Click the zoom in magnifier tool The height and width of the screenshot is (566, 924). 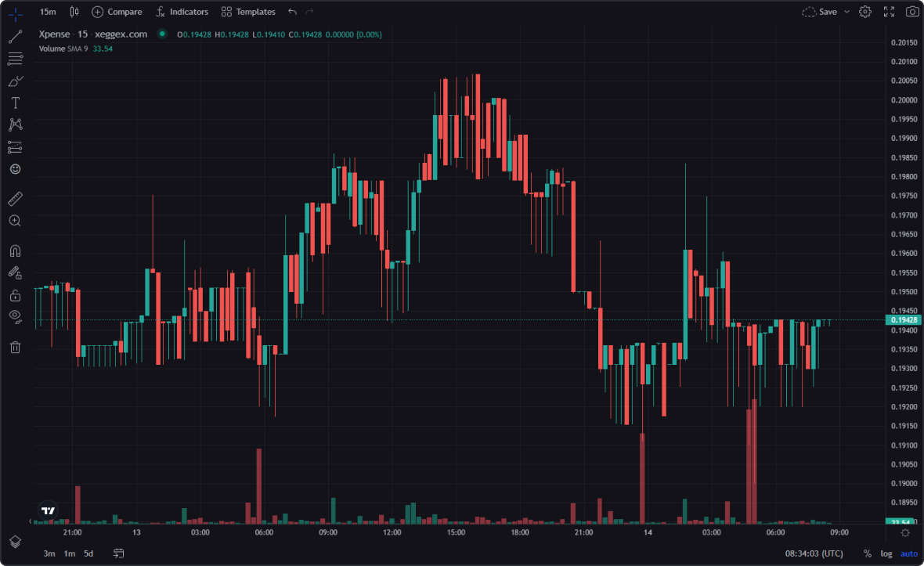[x=15, y=221]
